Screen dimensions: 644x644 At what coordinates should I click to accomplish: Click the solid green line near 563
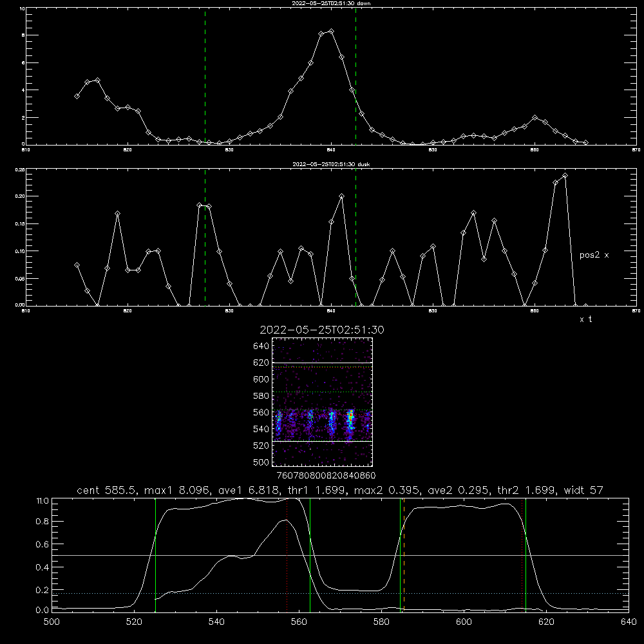point(310,554)
